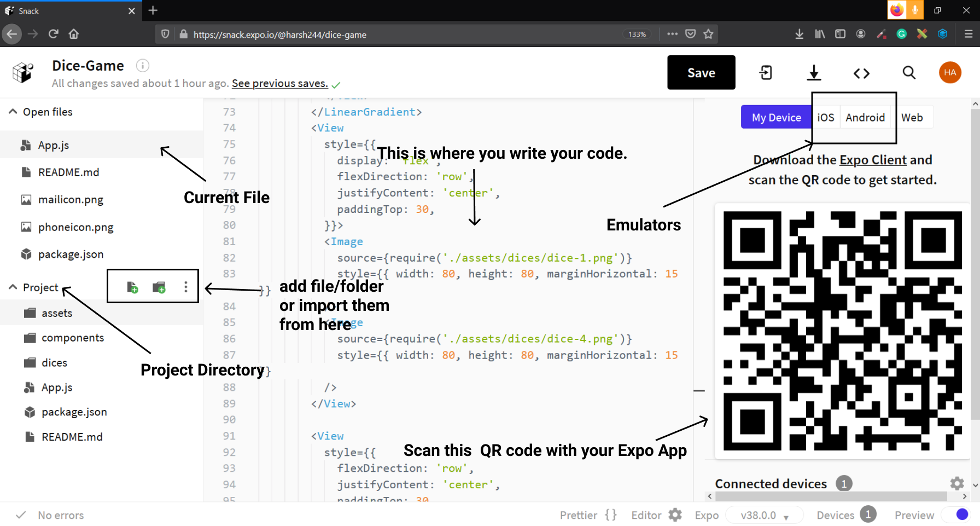Click the tracking protection shield icon
The image size is (980, 526).
pos(165,34)
